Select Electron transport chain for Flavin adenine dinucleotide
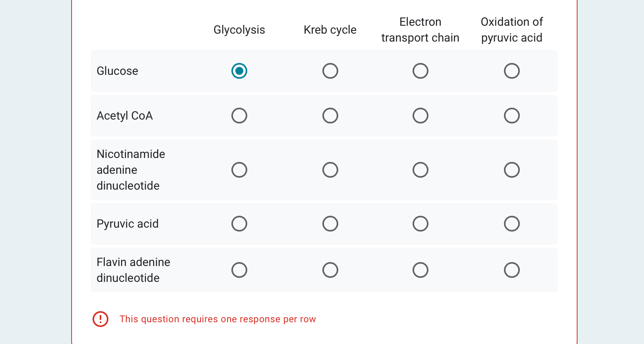The height and width of the screenshot is (344, 644). click(x=420, y=270)
